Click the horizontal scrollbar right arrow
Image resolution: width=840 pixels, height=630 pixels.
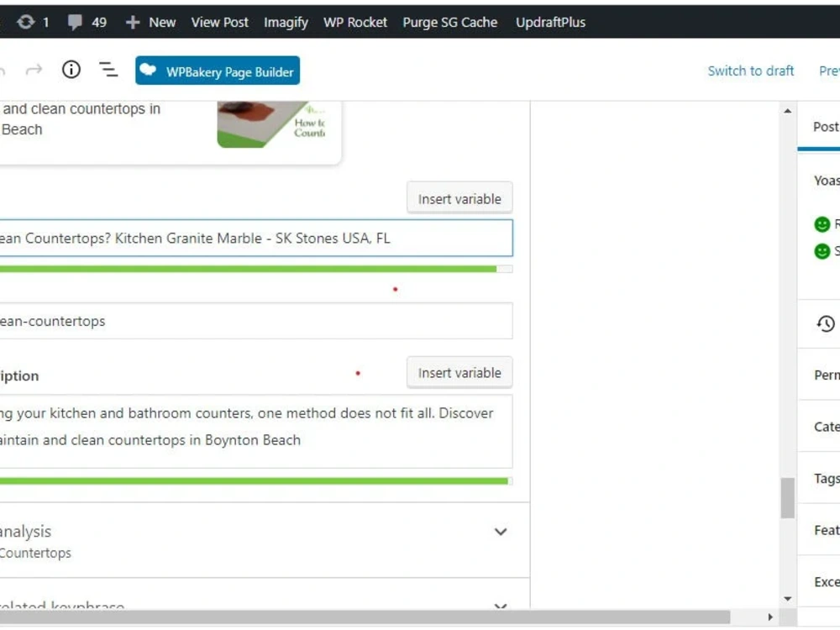click(769, 617)
